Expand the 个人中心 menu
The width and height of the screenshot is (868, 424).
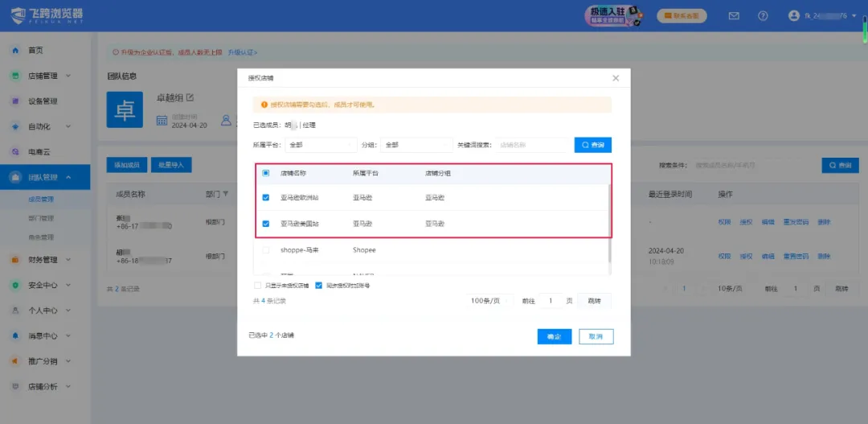point(68,311)
